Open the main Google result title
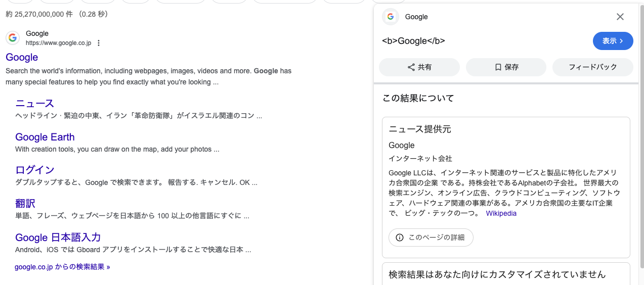 [x=22, y=57]
